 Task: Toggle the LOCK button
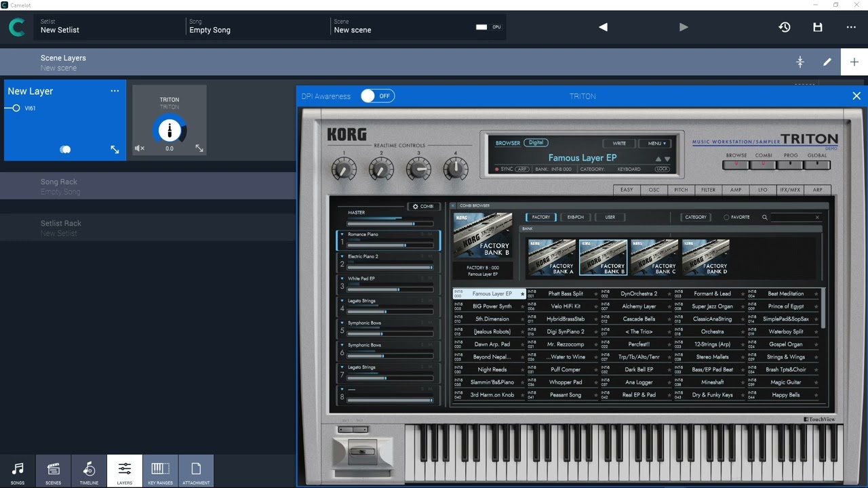[x=662, y=169]
